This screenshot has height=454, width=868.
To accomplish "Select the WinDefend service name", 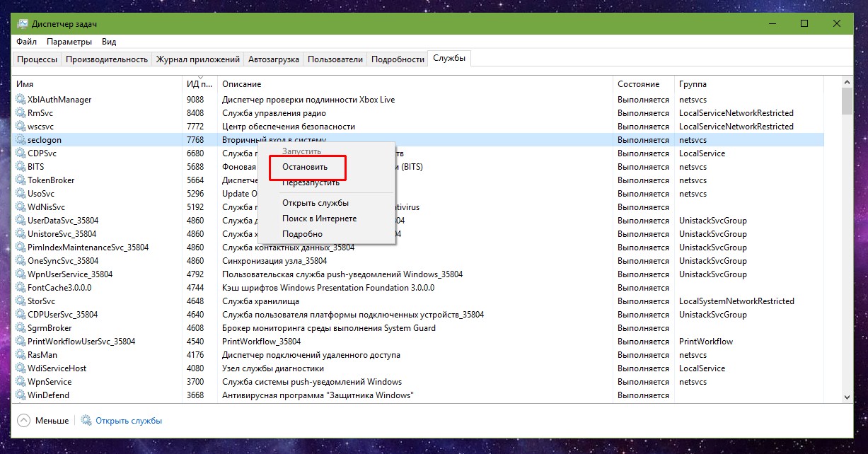I will coord(48,395).
